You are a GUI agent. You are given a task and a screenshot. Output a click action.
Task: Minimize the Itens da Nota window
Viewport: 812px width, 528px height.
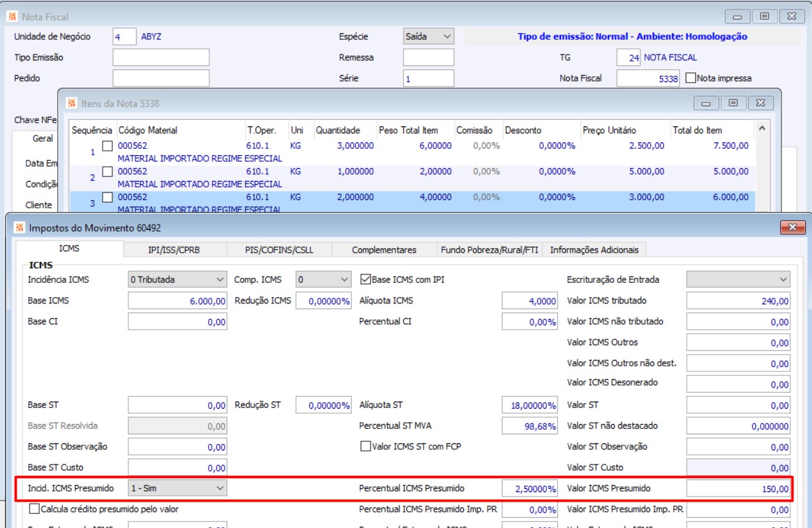(x=706, y=103)
